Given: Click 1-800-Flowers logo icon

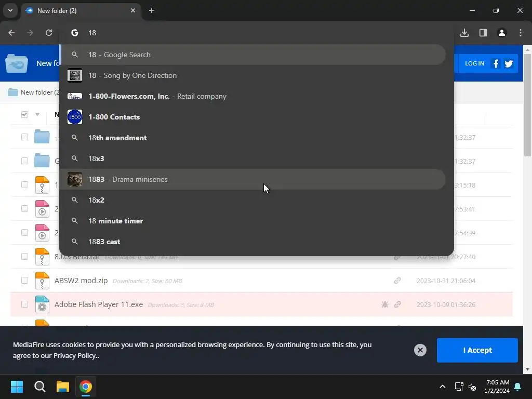Looking at the screenshot, I should tap(75, 96).
